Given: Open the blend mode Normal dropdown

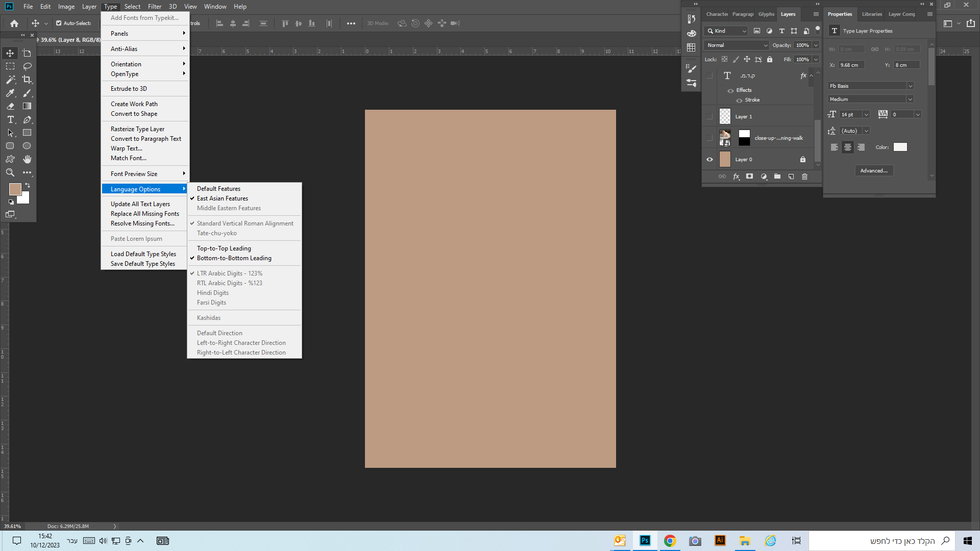Looking at the screenshot, I should (736, 45).
